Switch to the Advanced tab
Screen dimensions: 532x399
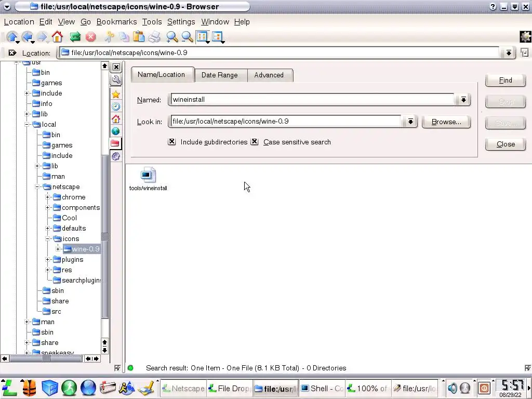[x=269, y=75]
